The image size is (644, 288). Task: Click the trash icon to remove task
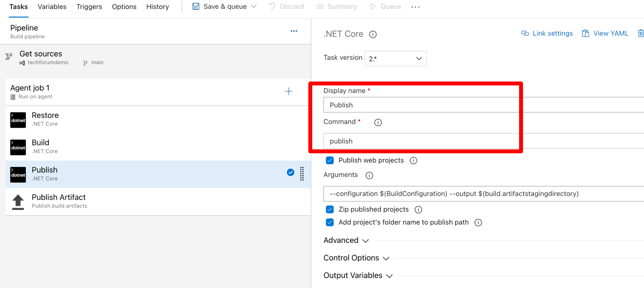(x=640, y=33)
